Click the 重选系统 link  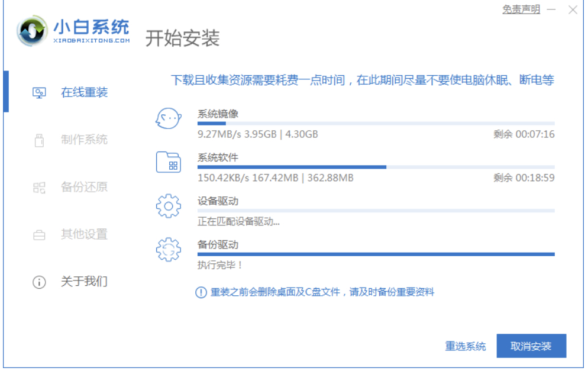click(x=466, y=346)
